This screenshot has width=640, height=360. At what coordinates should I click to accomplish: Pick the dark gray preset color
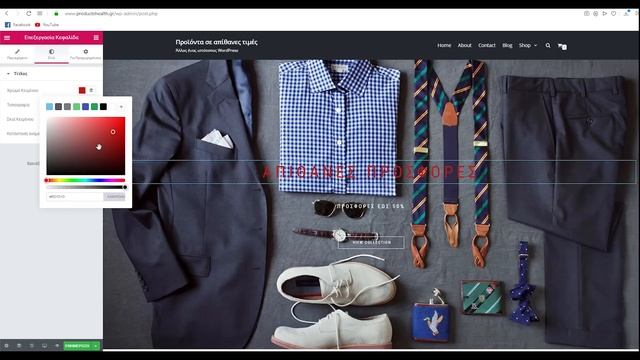pos(58,107)
